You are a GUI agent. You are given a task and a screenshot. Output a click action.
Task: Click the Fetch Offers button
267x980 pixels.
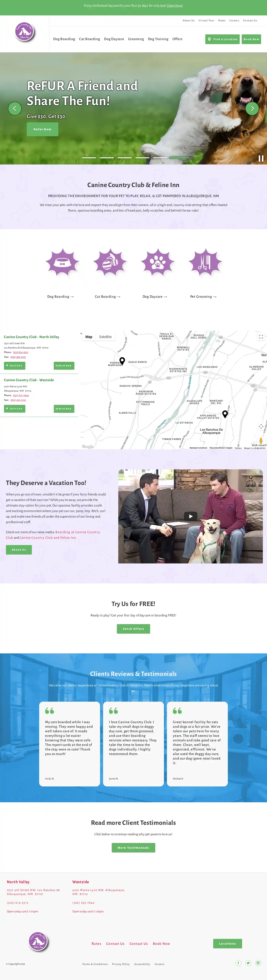click(133, 629)
